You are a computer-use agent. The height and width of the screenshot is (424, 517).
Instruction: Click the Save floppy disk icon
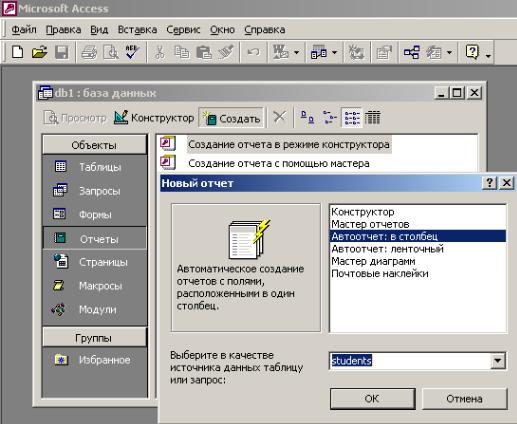click(x=62, y=52)
